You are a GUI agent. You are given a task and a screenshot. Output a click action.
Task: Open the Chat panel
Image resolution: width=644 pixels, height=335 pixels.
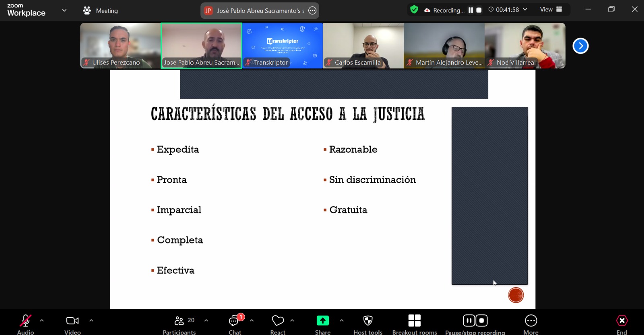[x=235, y=321]
